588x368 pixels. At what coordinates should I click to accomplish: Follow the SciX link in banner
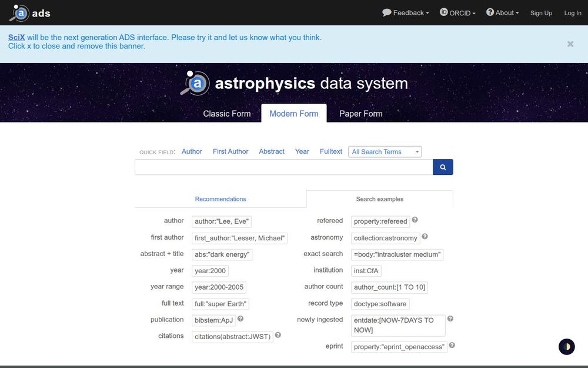click(x=16, y=37)
